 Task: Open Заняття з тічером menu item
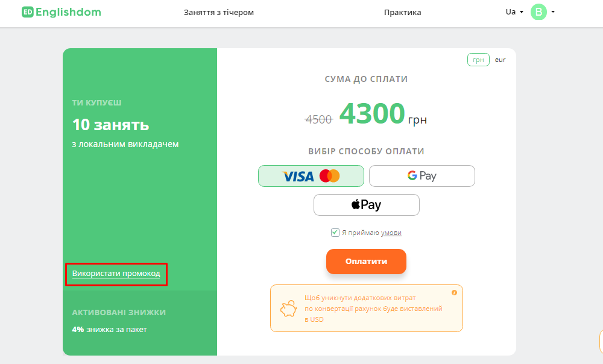[219, 12]
